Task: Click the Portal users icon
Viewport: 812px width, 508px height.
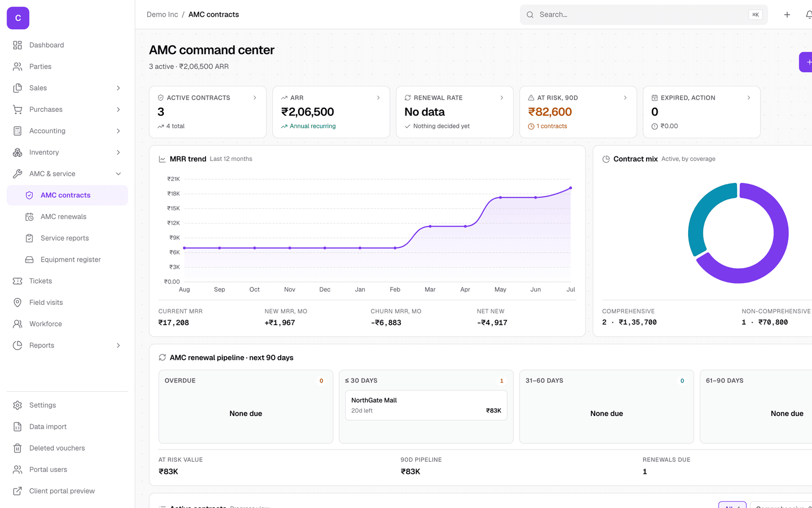Action: point(17,469)
